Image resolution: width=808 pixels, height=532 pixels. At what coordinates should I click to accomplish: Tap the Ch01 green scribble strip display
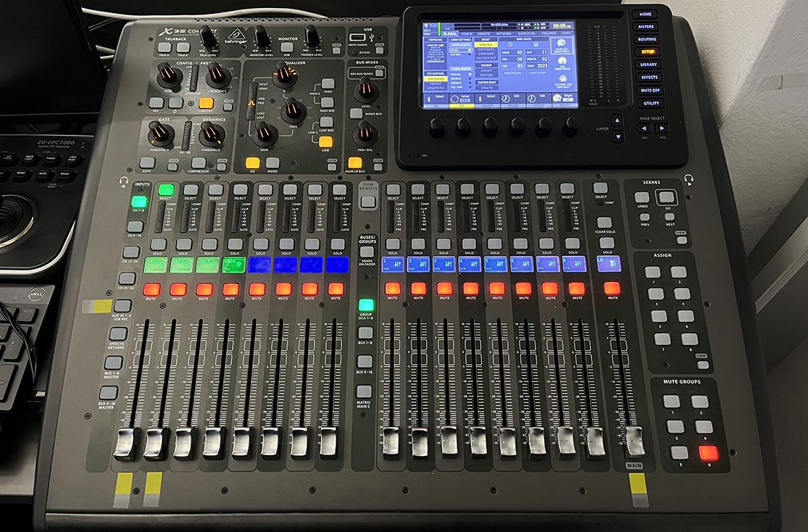pyautogui.click(x=156, y=265)
